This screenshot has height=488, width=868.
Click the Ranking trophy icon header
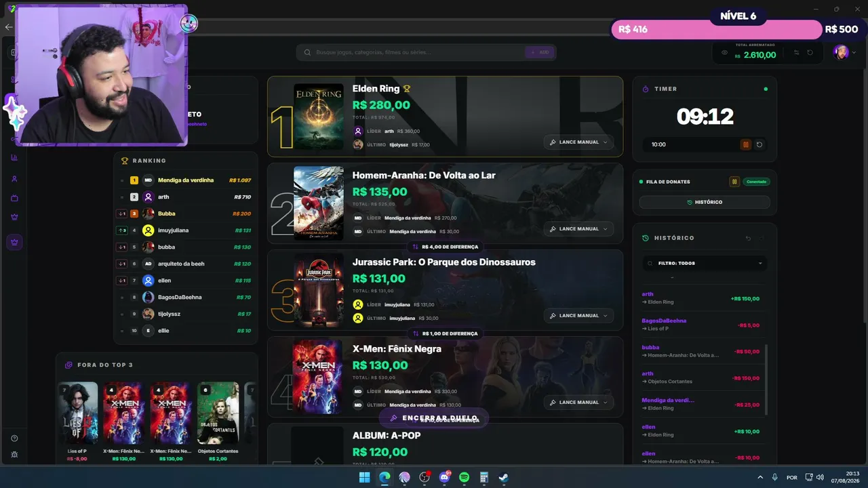(x=124, y=161)
